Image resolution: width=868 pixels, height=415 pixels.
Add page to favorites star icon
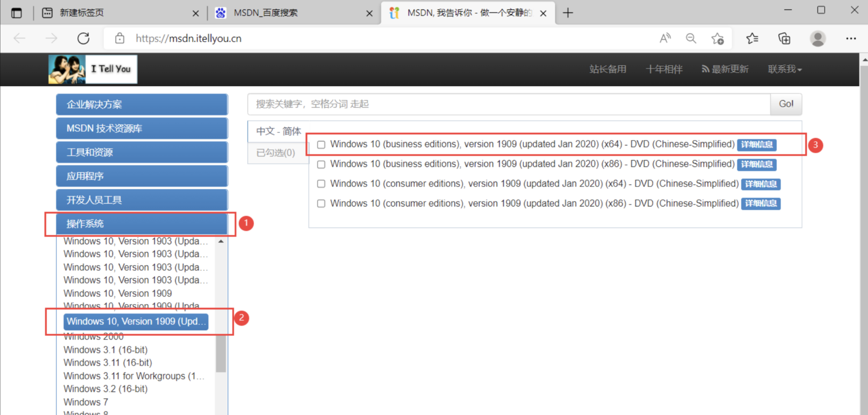(717, 39)
